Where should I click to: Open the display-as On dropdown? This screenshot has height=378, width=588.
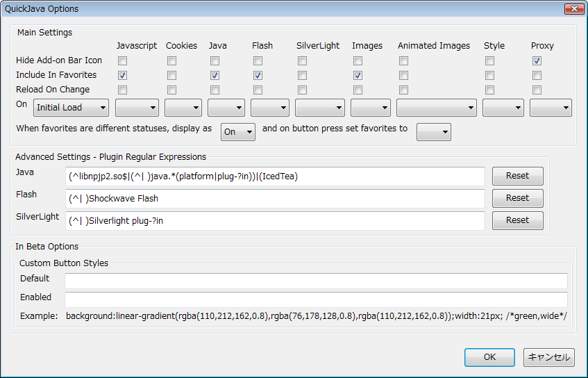tap(238, 132)
